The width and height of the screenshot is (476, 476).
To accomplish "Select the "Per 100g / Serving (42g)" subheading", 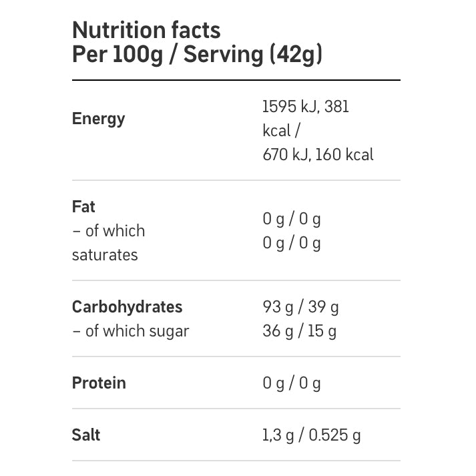I will (197, 55).
